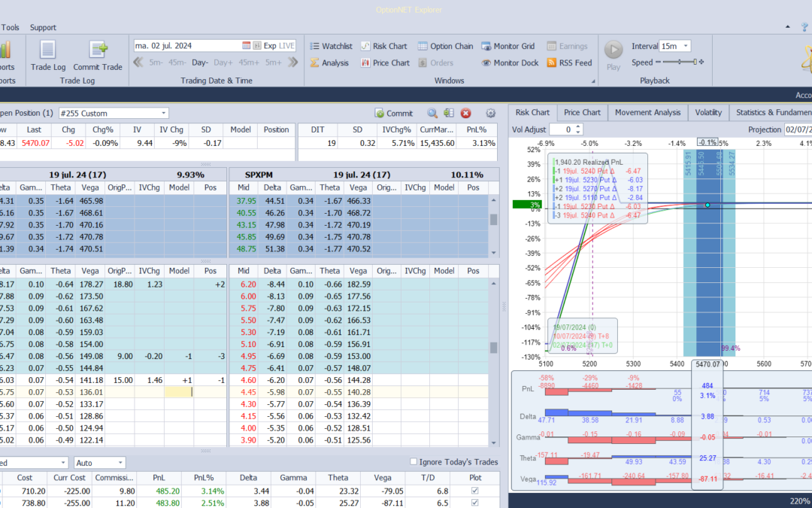Viewport: 812px width, 508px height.
Task: Click the Day- step button
Action: (200, 62)
